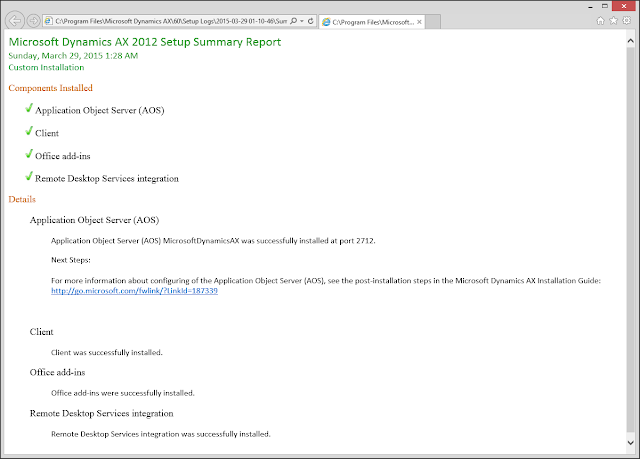The image size is (640, 459).
Task: Click the Next Steps: text
Action: (x=71, y=260)
